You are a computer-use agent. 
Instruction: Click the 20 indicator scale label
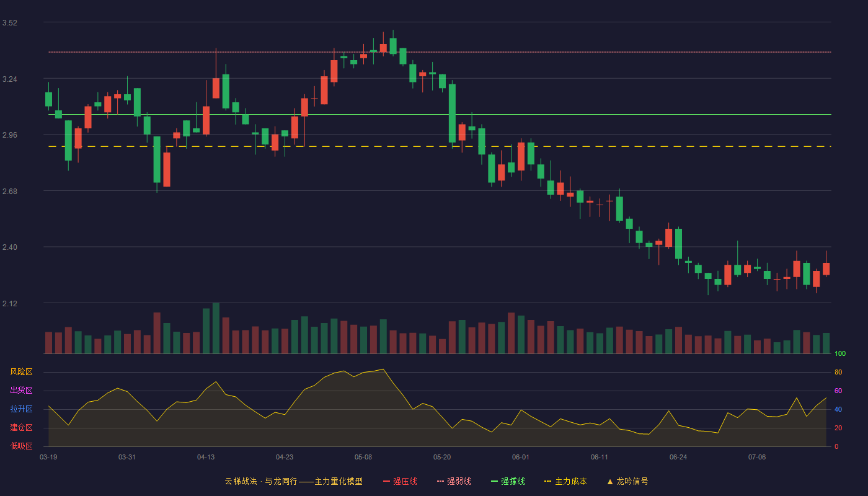point(838,428)
